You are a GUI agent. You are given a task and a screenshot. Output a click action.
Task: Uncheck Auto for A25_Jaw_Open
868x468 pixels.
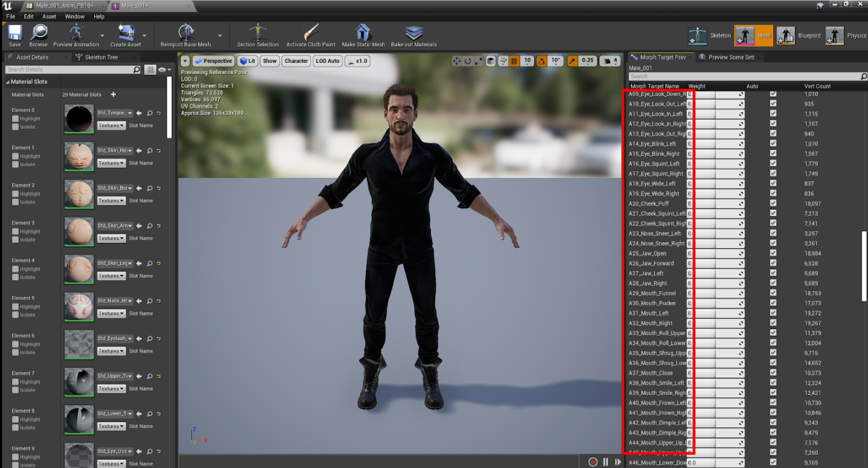773,253
